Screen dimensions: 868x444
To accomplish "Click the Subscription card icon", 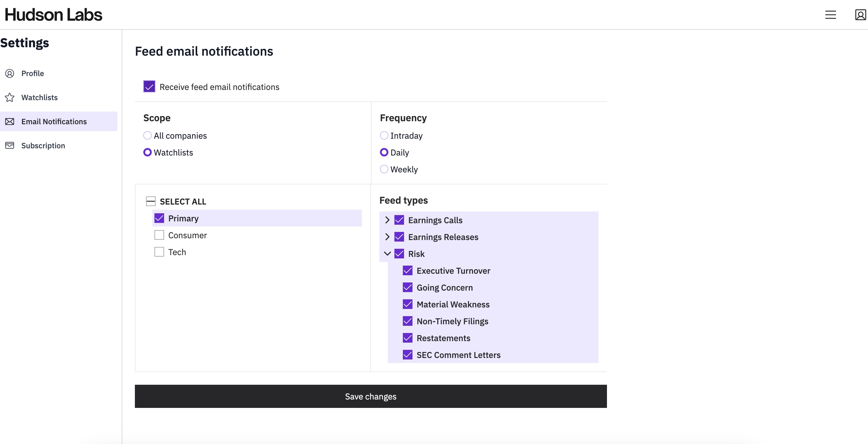I will pos(10,145).
